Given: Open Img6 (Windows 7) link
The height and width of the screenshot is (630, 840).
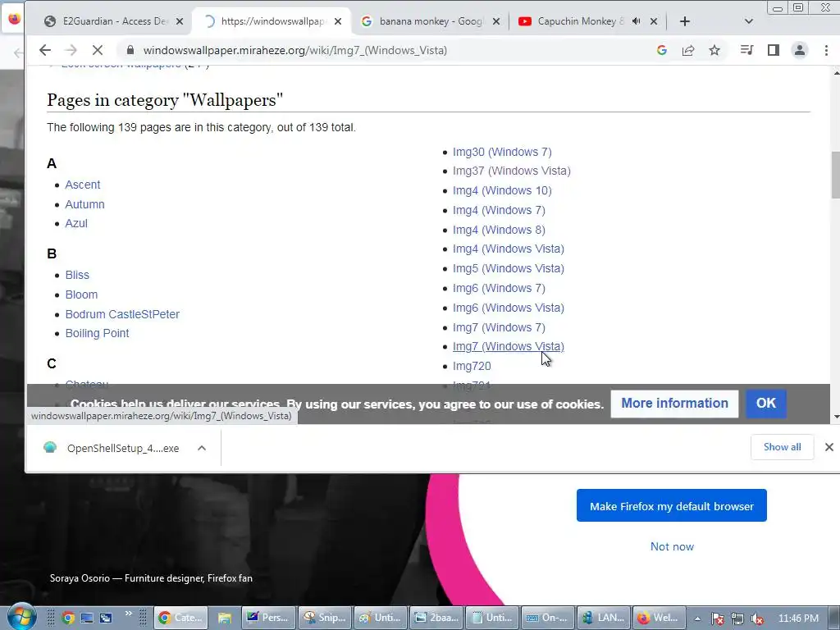Looking at the screenshot, I should (x=499, y=288).
